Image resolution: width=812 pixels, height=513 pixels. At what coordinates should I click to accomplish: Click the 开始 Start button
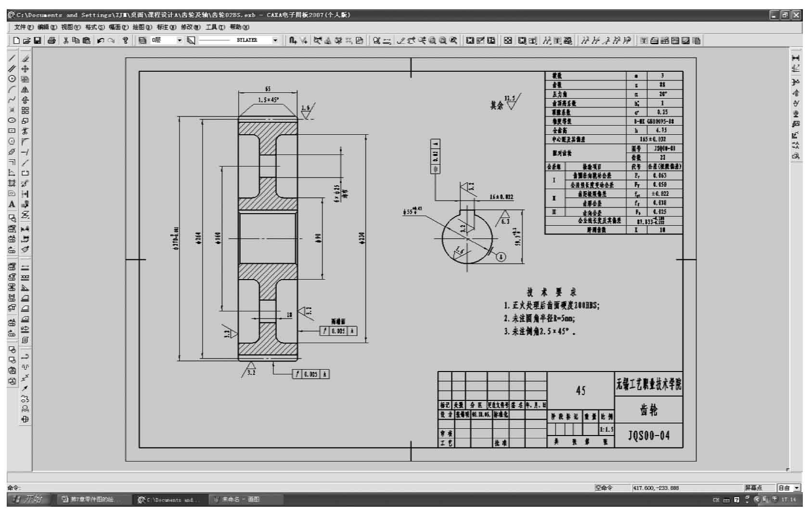[x=28, y=500]
